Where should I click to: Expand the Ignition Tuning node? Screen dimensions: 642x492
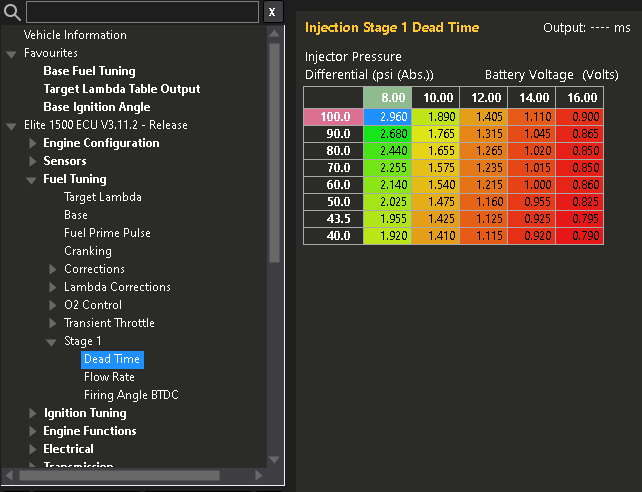click(32, 413)
